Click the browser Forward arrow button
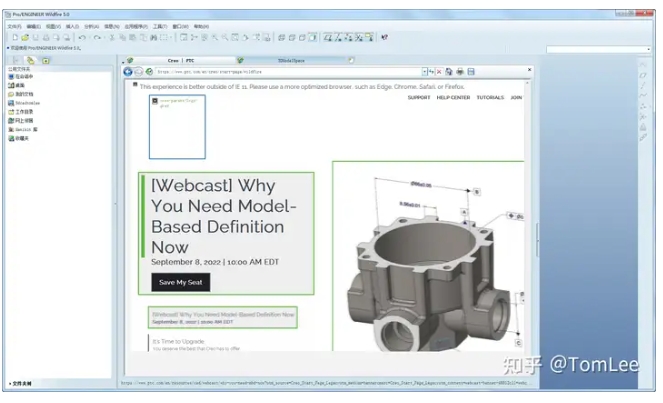This screenshot has width=663, height=403. (x=138, y=72)
